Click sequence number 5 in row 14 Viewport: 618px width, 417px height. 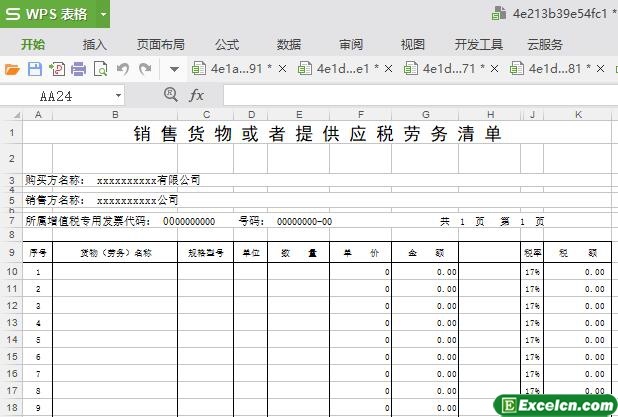[38, 340]
